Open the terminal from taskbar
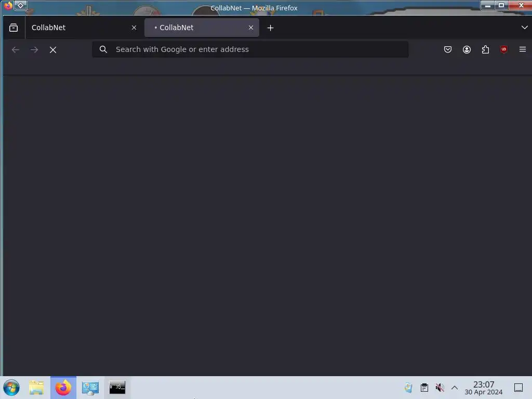532x399 pixels. point(117,388)
